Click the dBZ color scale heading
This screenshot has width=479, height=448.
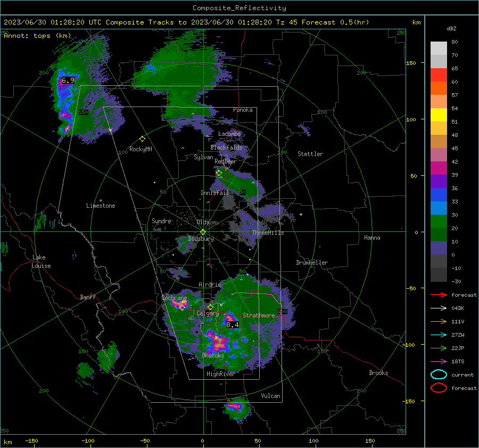(451, 29)
